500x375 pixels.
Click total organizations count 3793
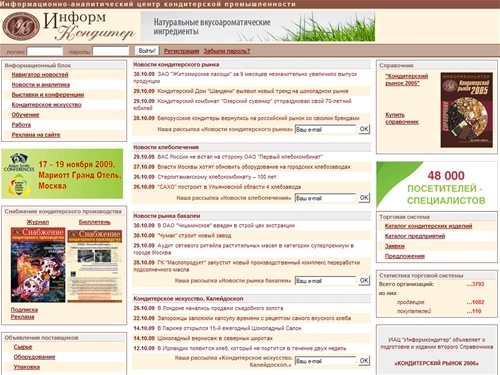(x=475, y=284)
